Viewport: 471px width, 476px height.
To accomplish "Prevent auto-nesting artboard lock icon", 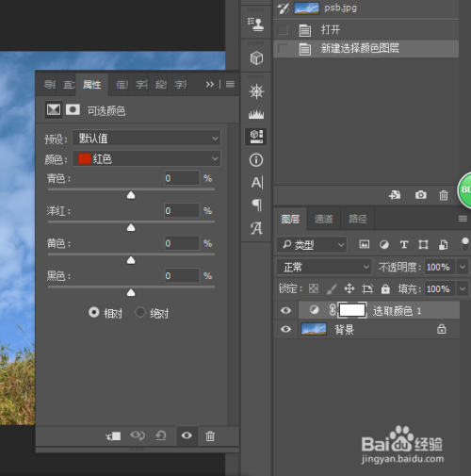I will (x=367, y=288).
